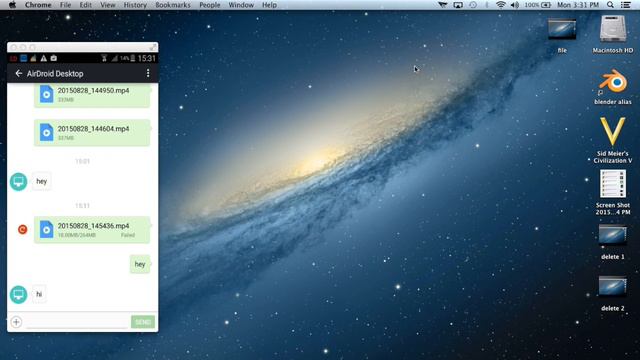Open the Edit menu

85,5
